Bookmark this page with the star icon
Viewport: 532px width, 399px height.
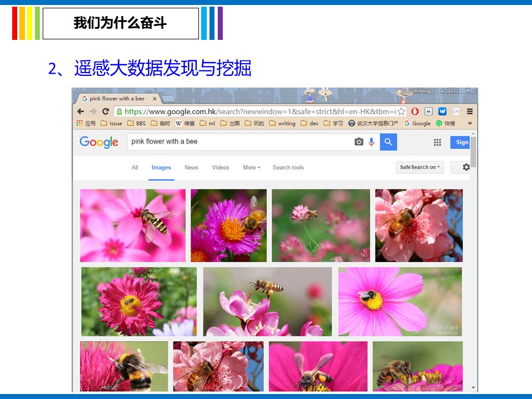pos(401,111)
